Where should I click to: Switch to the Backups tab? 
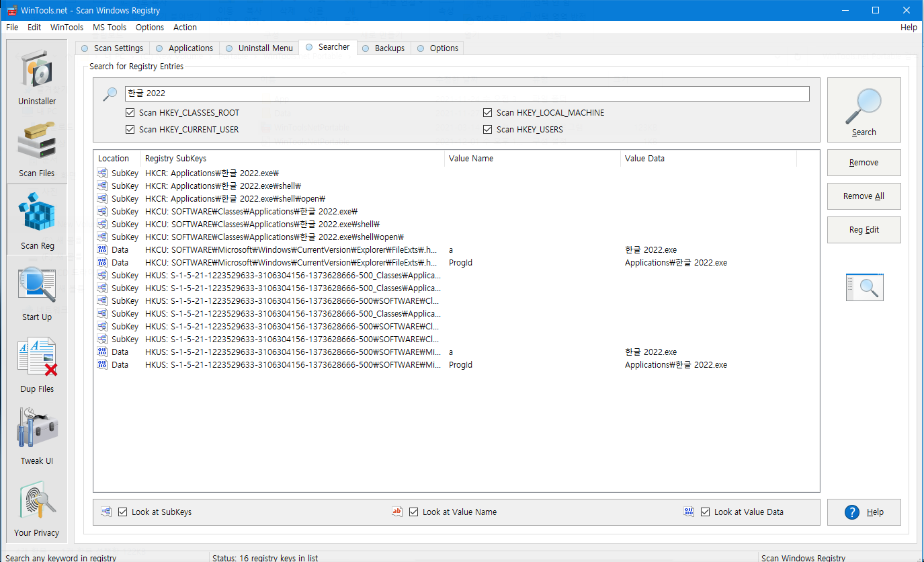(384, 48)
